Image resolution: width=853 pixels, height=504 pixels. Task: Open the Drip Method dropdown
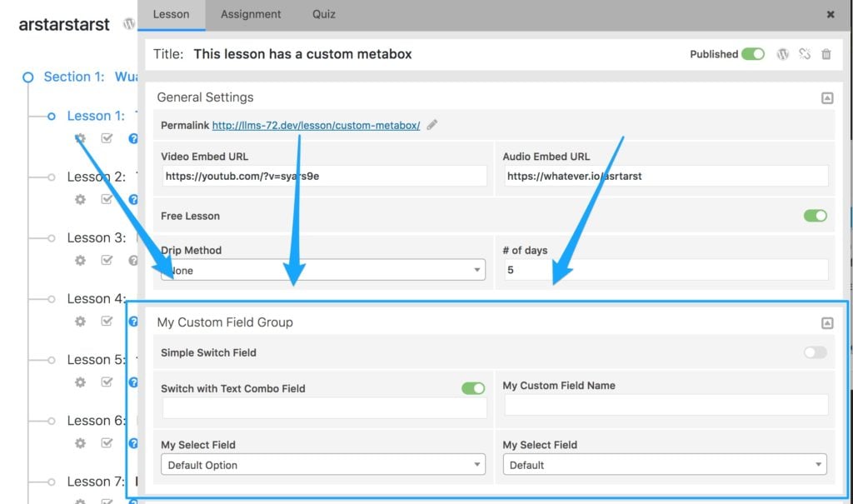pyautogui.click(x=323, y=270)
